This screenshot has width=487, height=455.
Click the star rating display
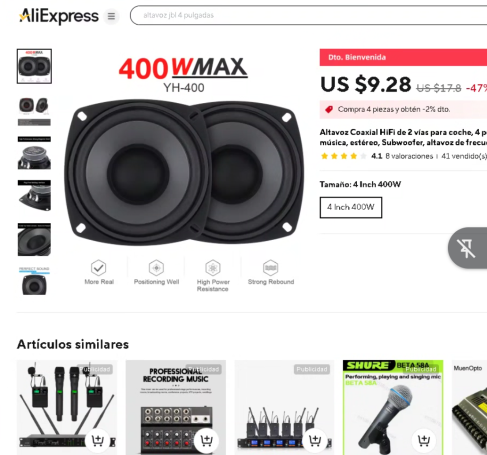tap(343, 156)
